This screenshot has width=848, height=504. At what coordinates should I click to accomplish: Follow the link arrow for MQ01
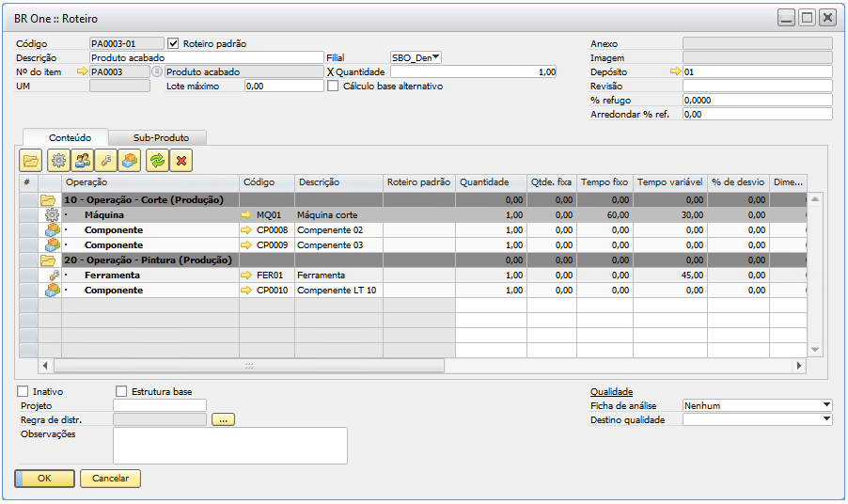246,214
